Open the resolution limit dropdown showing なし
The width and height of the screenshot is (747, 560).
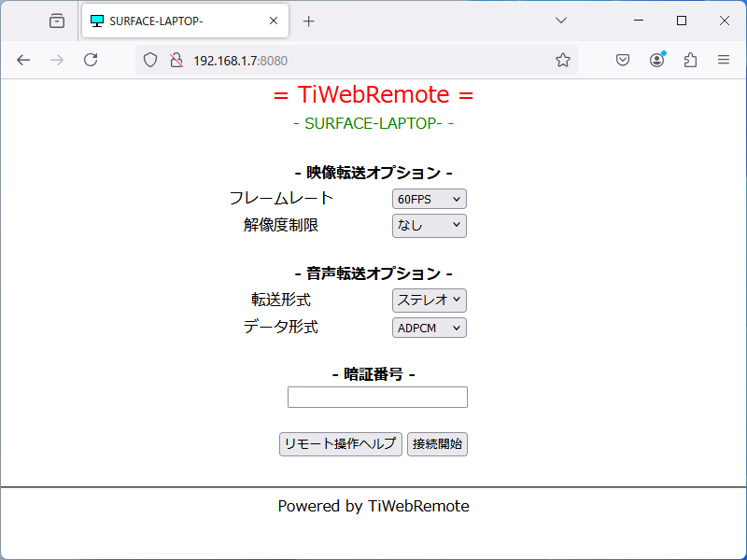pos(429,225)
